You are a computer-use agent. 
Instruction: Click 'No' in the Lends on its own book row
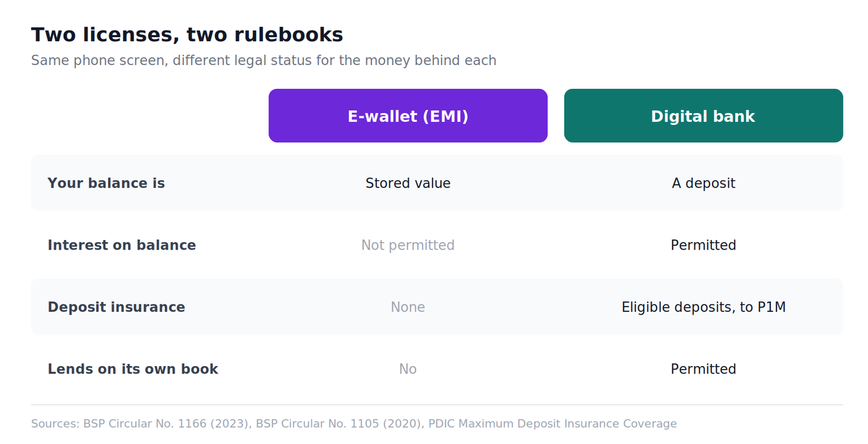pos(408,369)
